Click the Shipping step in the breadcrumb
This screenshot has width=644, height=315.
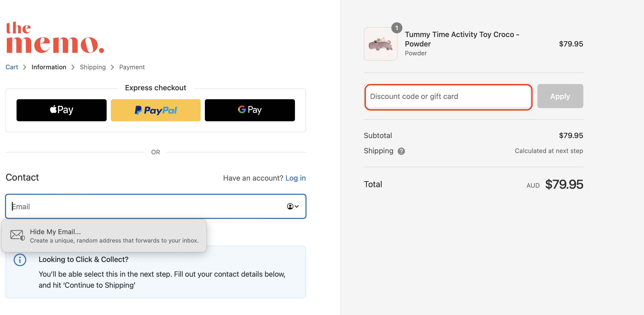tap(93, 67)
